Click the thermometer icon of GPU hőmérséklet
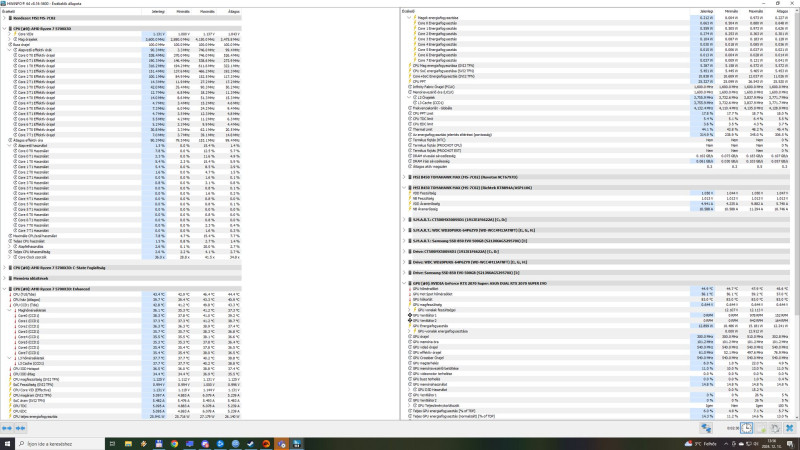The height and width of the screenshot is (450, 800). [x=410, y=289]
